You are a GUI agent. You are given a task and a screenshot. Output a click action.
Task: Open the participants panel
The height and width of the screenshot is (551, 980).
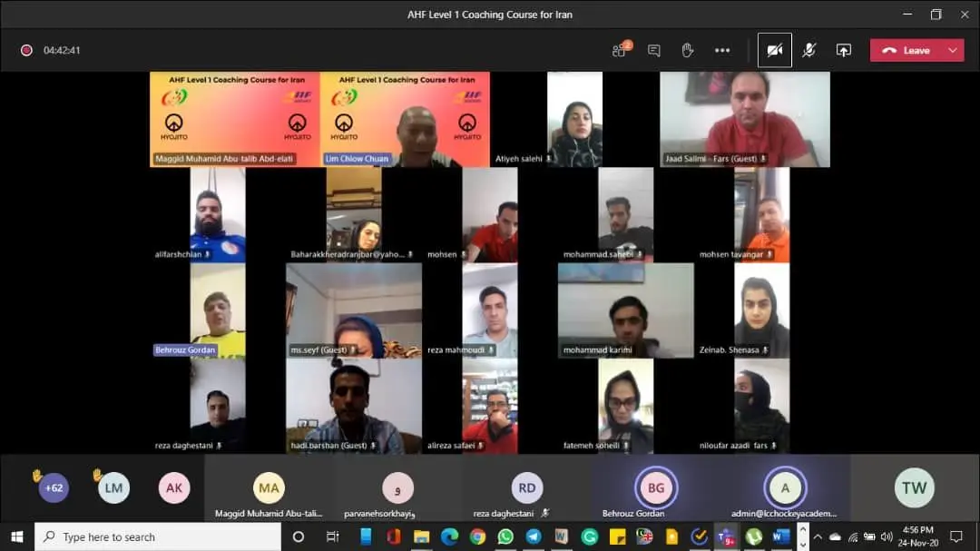[621, 51]
